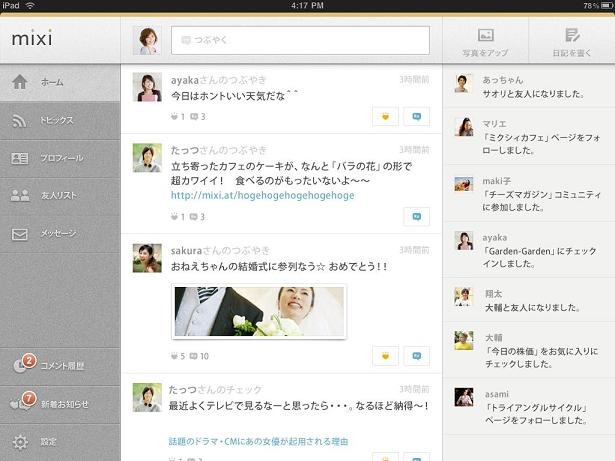
Task: Open the mixi.at/hogehoge link
Action: 262,195
